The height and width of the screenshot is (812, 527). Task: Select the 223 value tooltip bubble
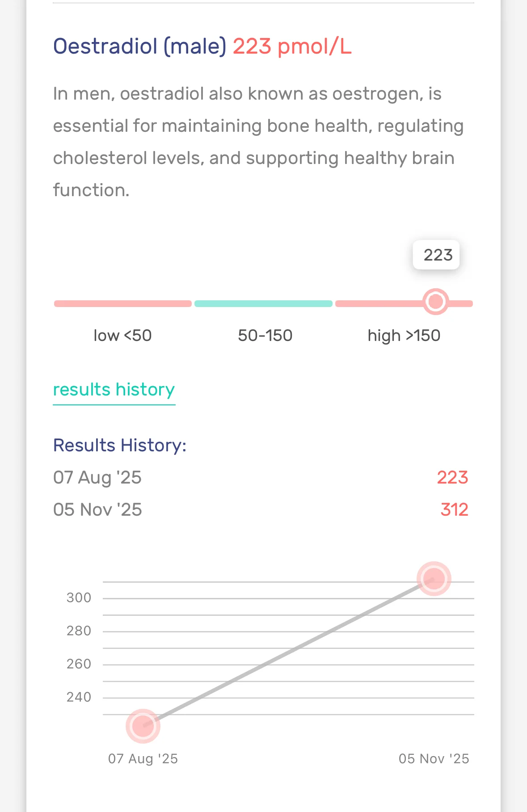click(436, 255)
